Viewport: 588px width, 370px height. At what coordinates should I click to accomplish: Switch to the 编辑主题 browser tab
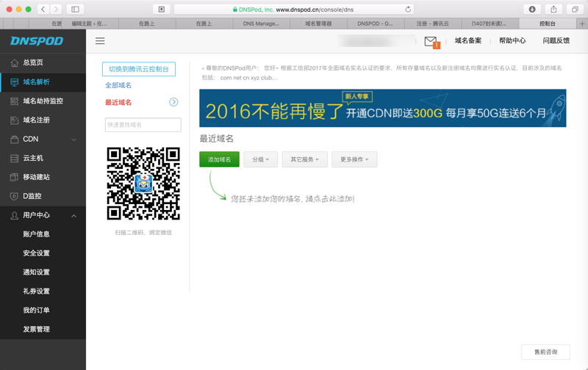tap(90, 23)
